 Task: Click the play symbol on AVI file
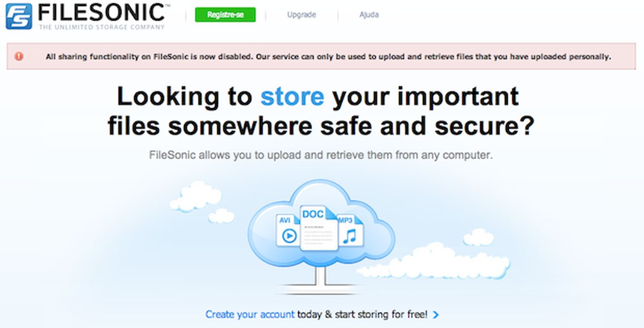point(289,236)
